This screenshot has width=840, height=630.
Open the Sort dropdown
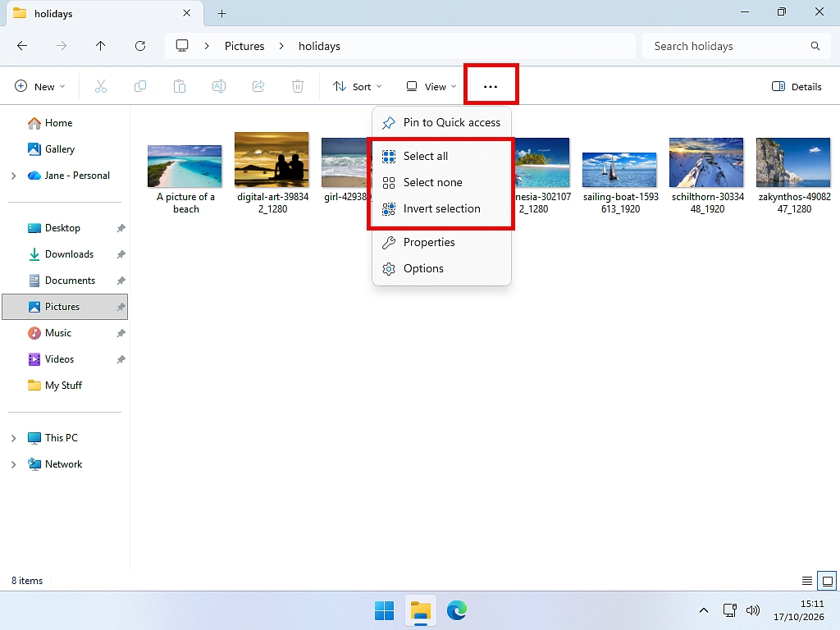click(x=358, y=86)
